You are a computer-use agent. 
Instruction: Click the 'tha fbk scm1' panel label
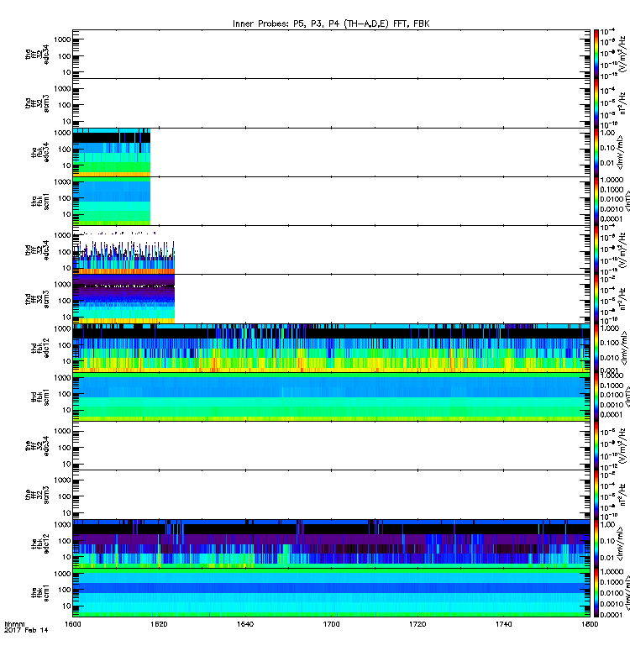tap(40, 202)
